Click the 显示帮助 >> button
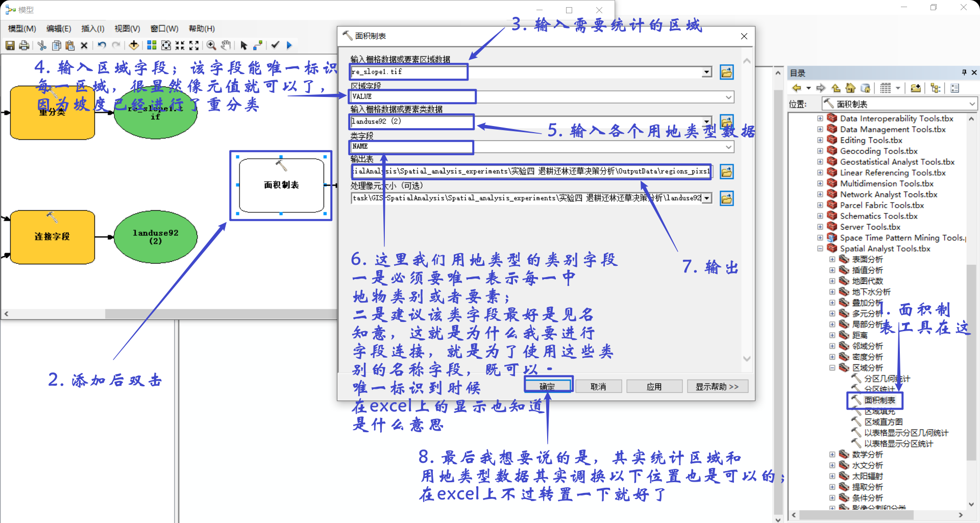 (x=717, y=386)
